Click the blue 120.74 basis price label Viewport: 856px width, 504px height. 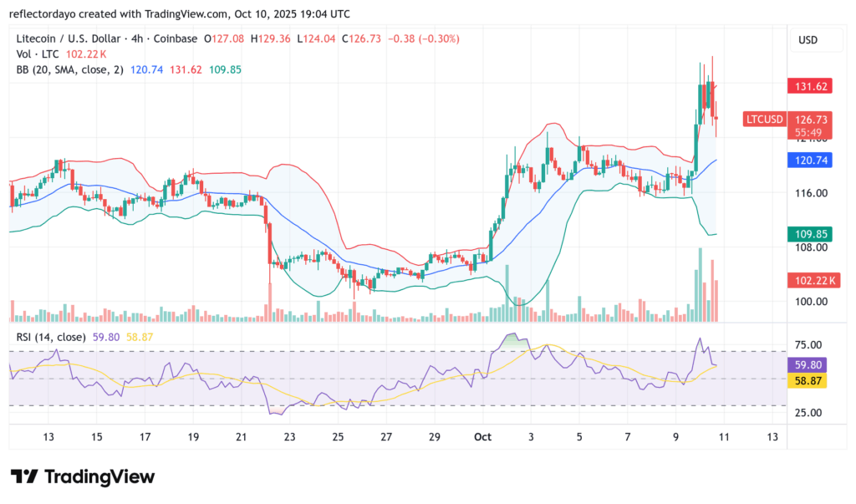pyautogui.click(x=810, y=160)
